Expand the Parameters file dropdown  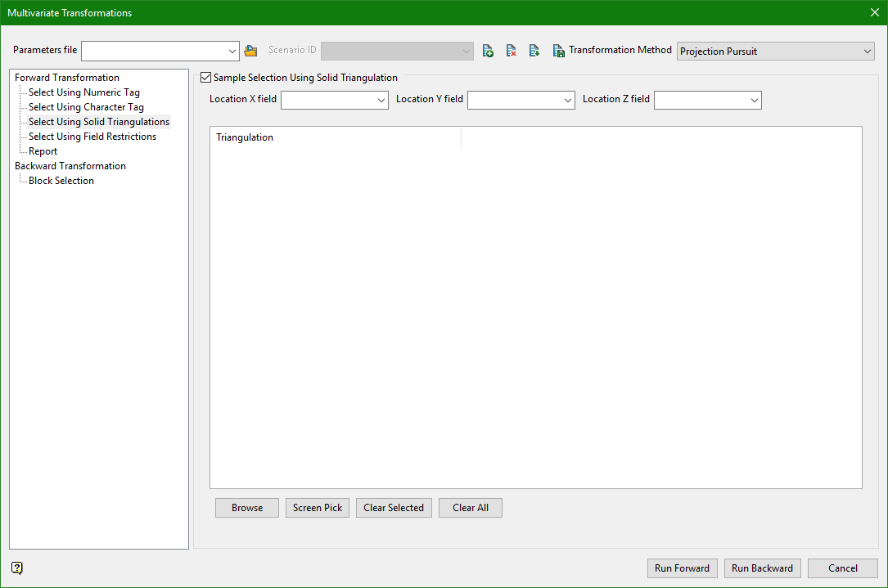coord(232,52)
